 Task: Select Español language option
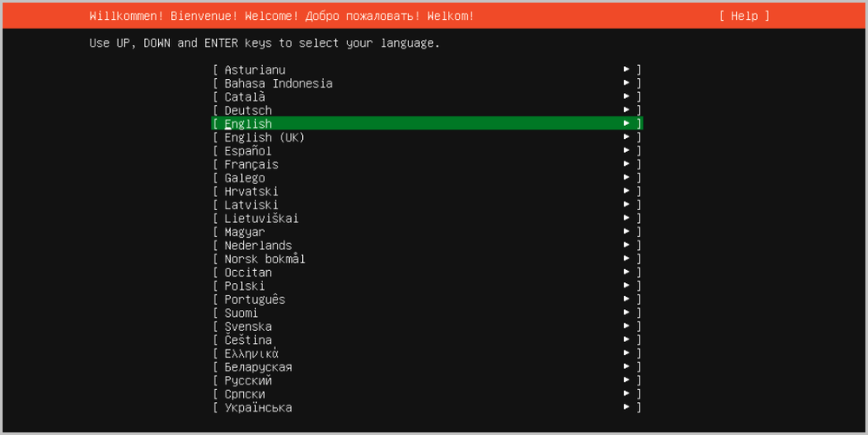248,151
